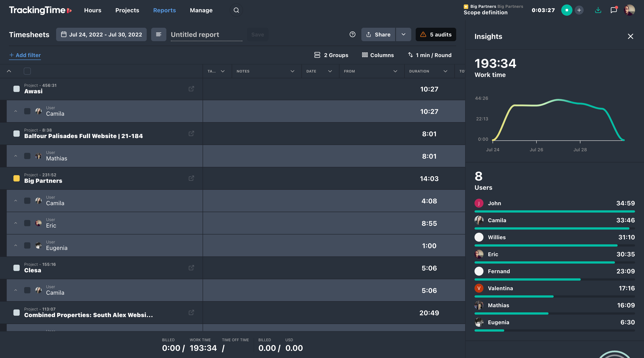Screen dimensions: 644x358
Task: Collapse the Eugenia user row
Action: point(16,245)
